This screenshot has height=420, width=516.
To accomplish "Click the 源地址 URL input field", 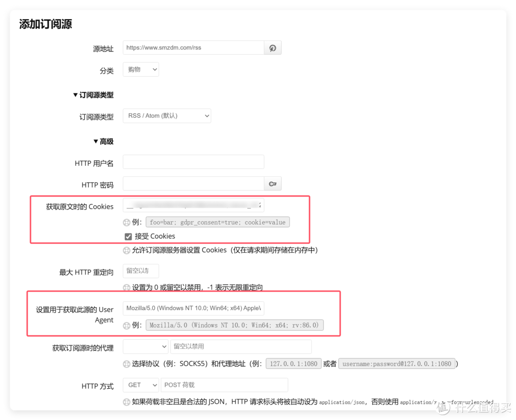I will point(193,47).
